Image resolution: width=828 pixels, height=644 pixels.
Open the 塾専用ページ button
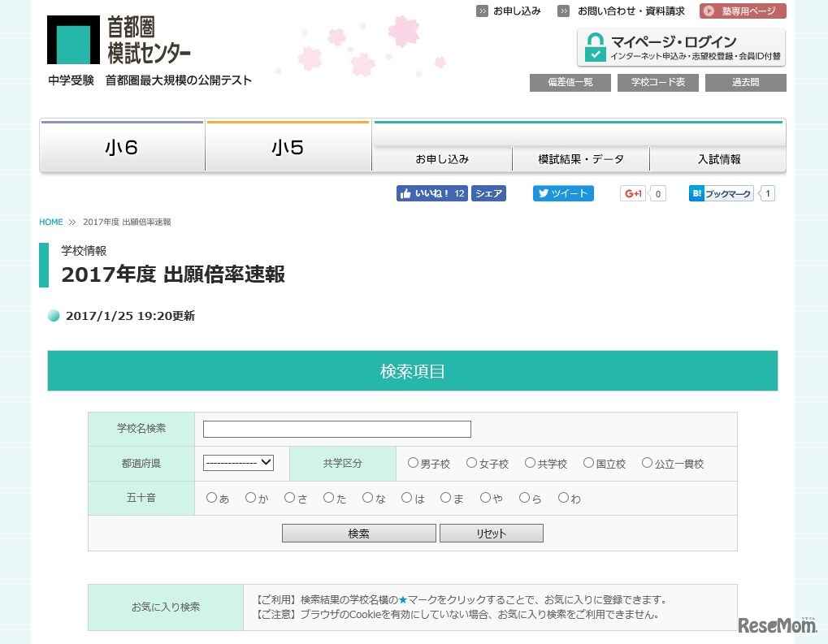click(x=743, y=11)
